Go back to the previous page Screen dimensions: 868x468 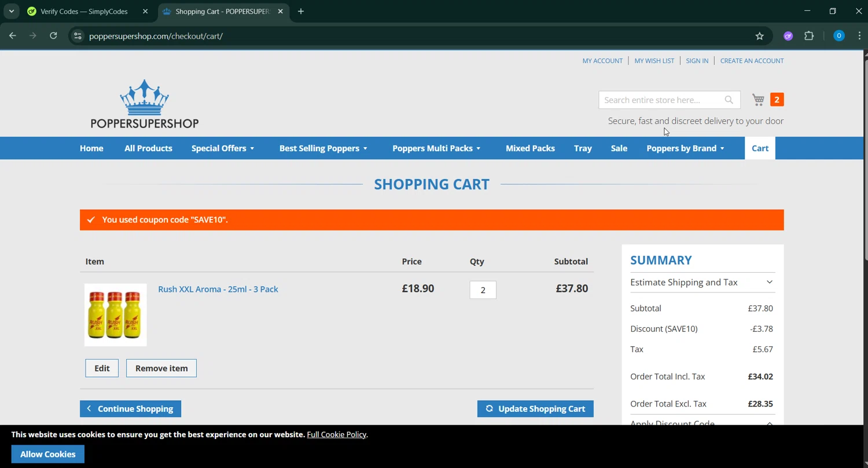tap(13, 36)
